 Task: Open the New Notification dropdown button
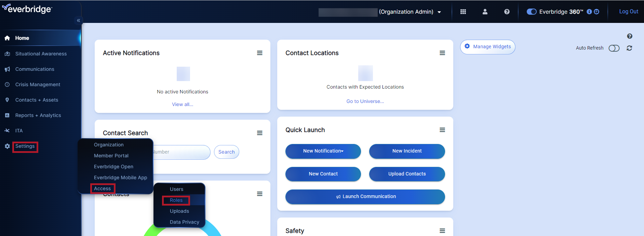(323, 151)
